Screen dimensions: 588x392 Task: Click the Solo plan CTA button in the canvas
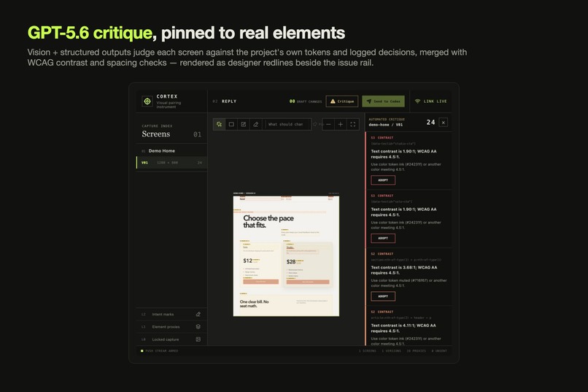tap(260, 281)
